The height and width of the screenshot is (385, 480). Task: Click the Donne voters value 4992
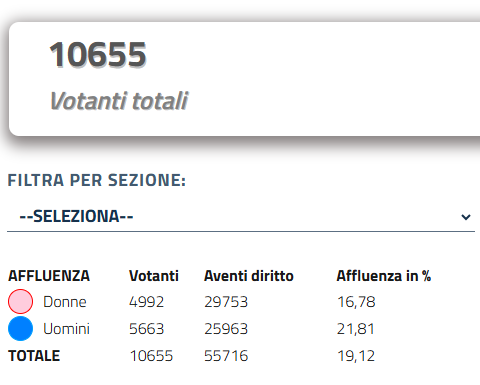147,302
